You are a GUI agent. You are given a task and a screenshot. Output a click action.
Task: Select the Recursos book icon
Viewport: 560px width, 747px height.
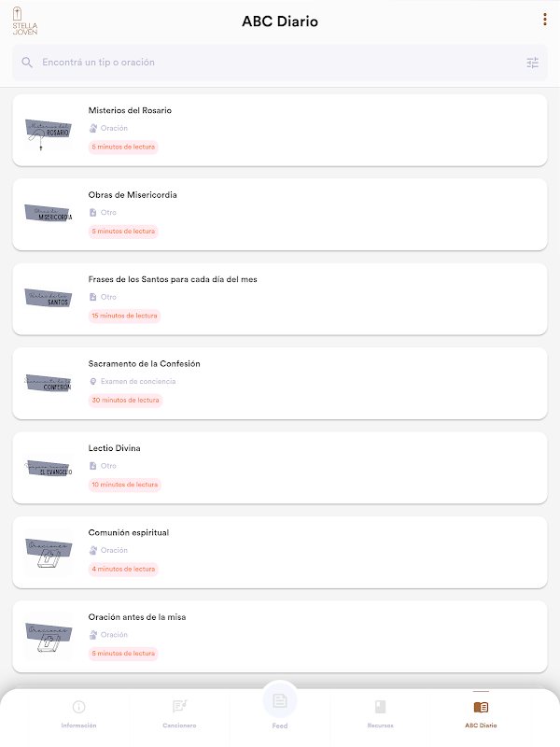[380, 707]
